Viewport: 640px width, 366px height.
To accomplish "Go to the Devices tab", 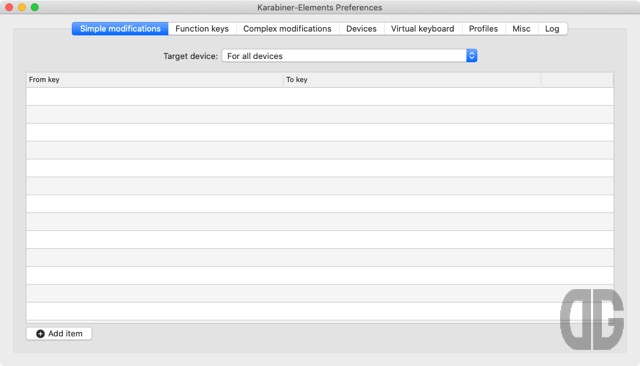I will [361, 29].
